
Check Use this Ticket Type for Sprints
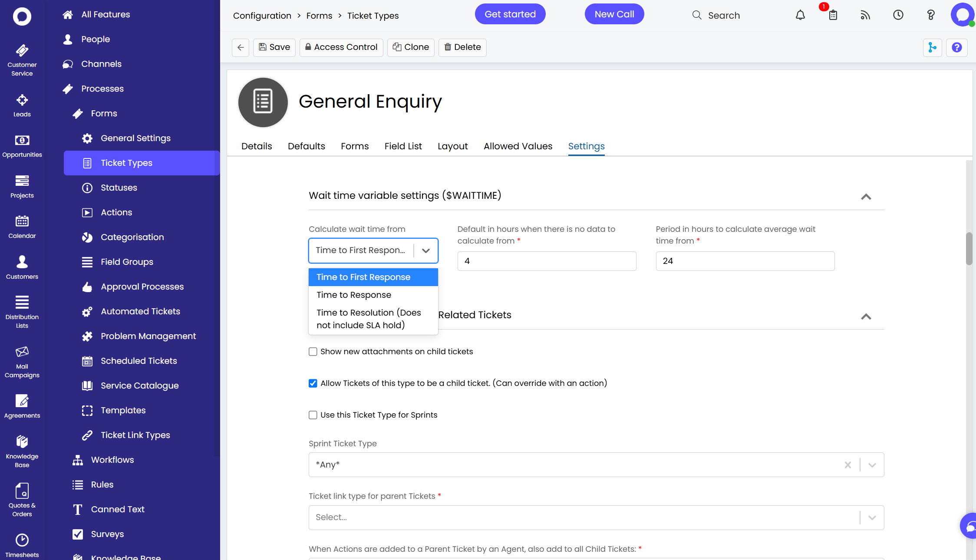313,415
